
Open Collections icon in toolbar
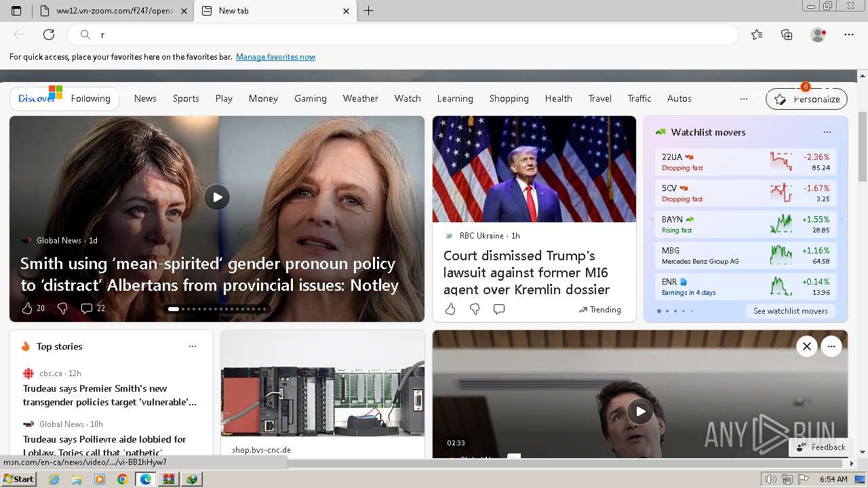click(787, 35)
